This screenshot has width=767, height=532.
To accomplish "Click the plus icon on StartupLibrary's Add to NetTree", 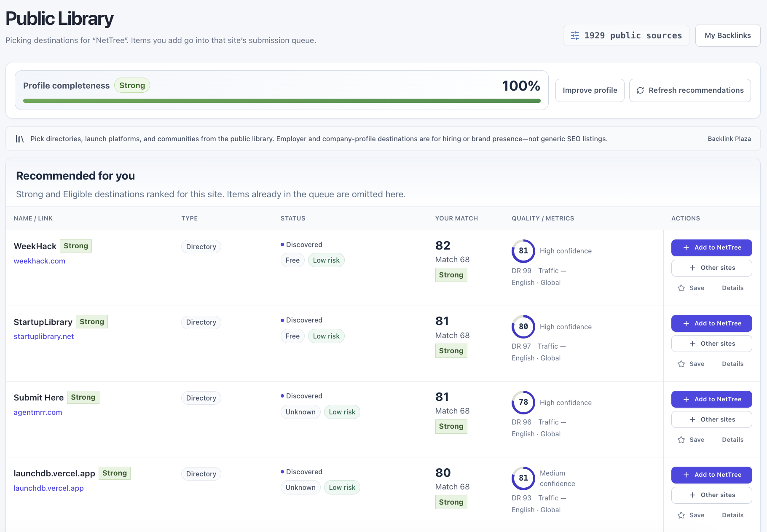I will click(x=686, y=323).
